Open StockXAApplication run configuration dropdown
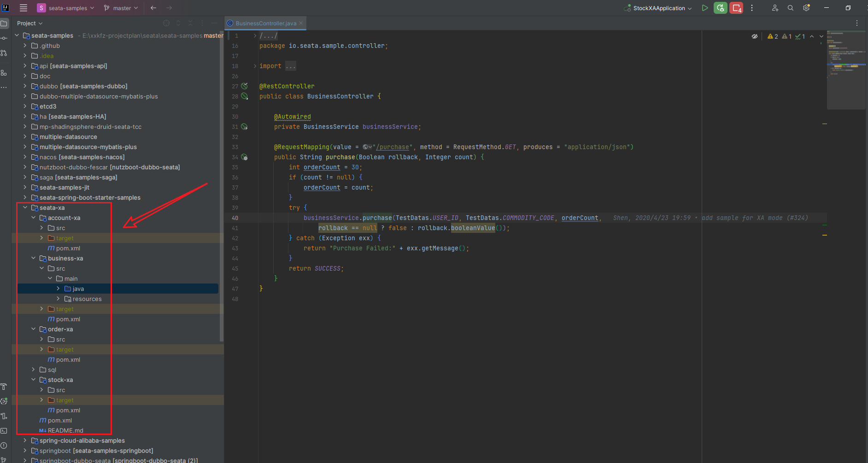868x463 pixels. click(x=658, y=8)
